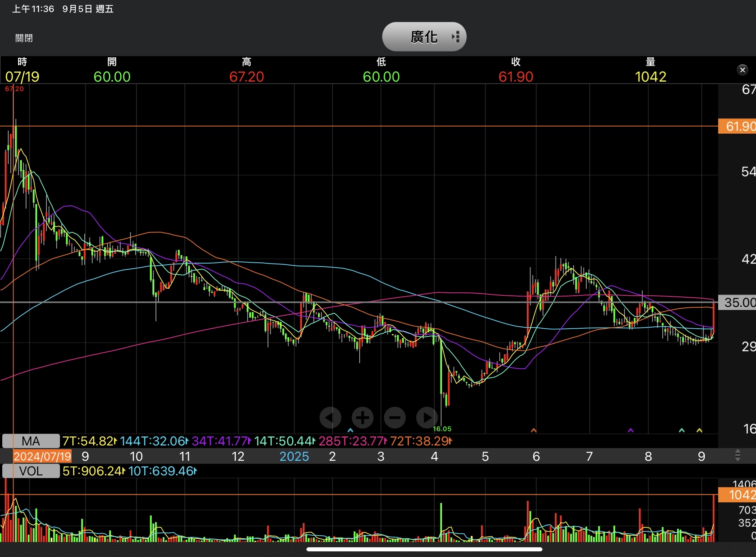The width and height of the screenshot is (756, 557).
Task: Tap the scroll-right arrow on chart
Action: coord(427,417)
